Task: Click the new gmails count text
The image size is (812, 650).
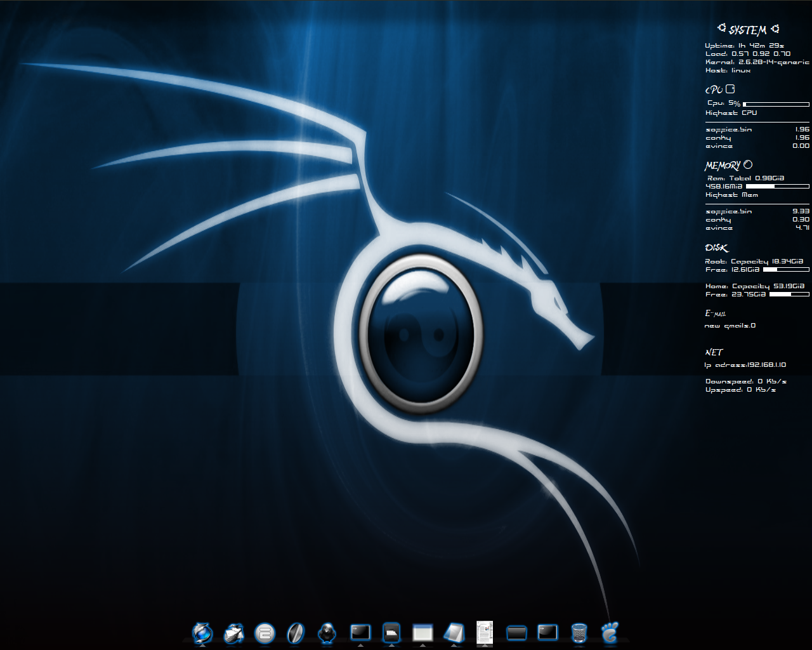Action: click(730, 326)
